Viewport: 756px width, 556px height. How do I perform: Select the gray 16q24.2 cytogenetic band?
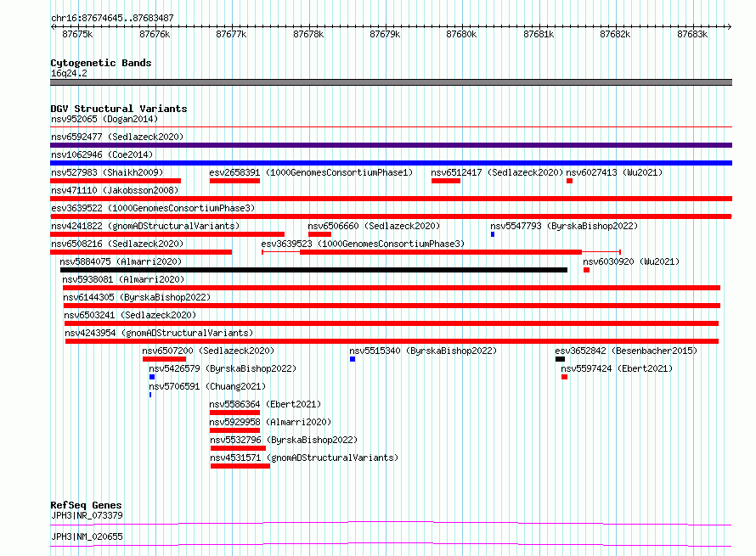[391, 82]
